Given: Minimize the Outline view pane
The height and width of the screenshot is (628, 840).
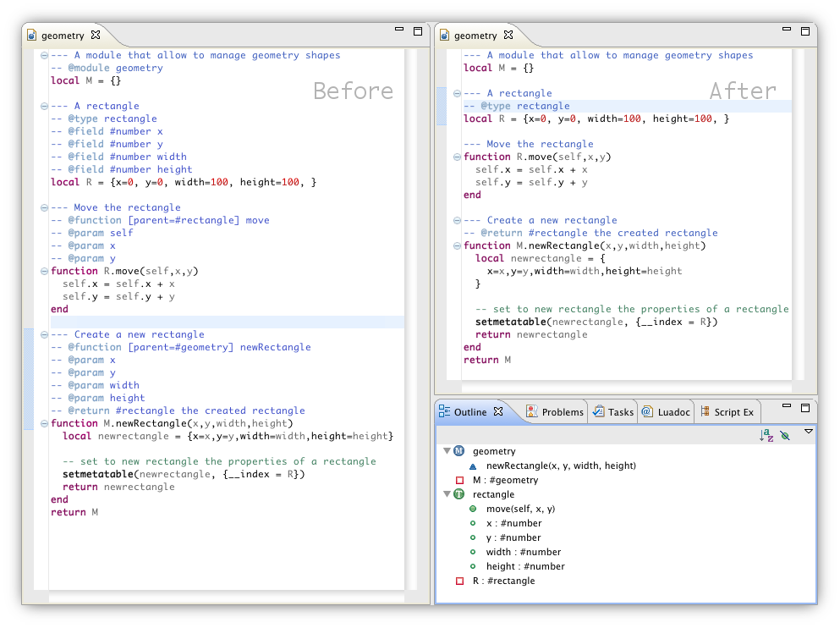Looking at the screenshot, I should point(787,405).
